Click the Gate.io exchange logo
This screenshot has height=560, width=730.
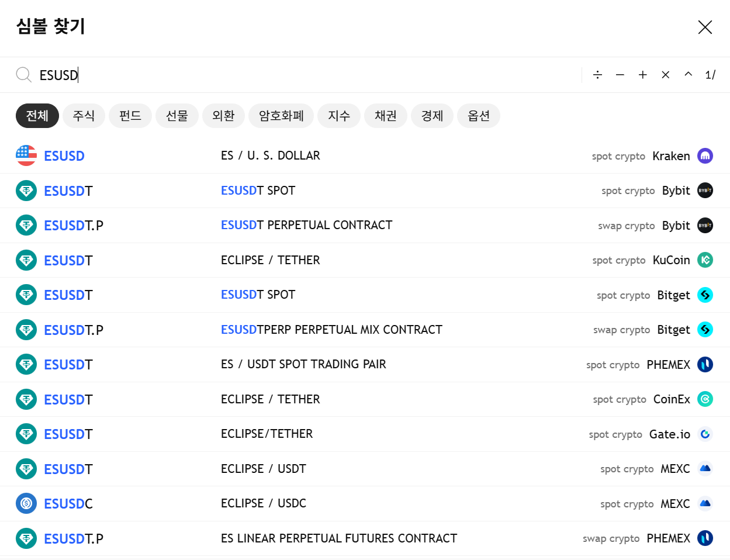[x=705, y=434]
